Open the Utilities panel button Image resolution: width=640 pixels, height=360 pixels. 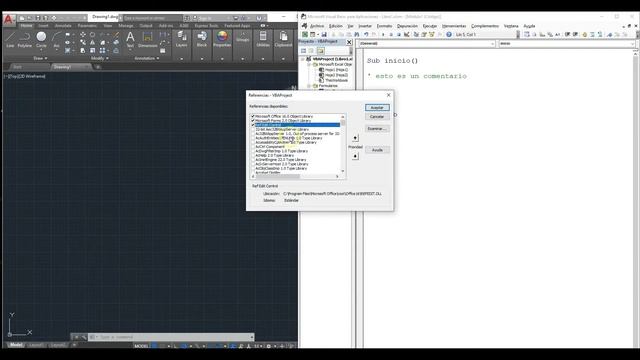point(263,39)
